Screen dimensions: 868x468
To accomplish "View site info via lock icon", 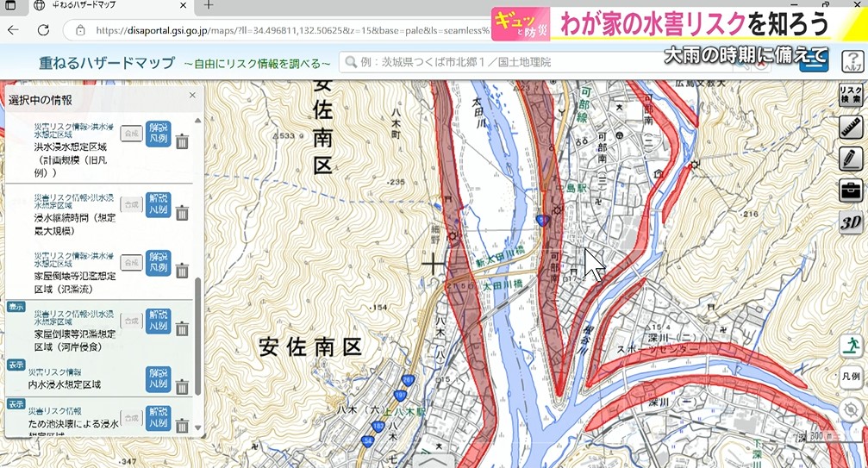I will pos(80,30).
